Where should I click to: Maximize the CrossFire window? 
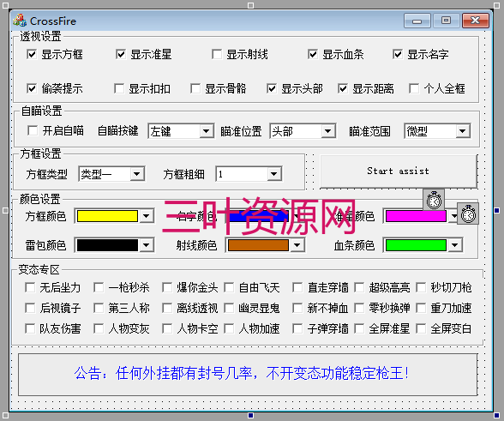click(446, 21)
